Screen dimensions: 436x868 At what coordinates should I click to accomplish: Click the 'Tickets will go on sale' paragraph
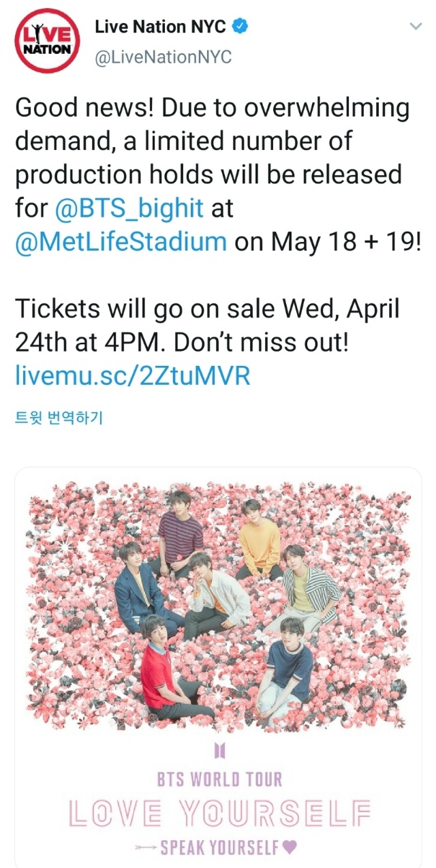206,326
